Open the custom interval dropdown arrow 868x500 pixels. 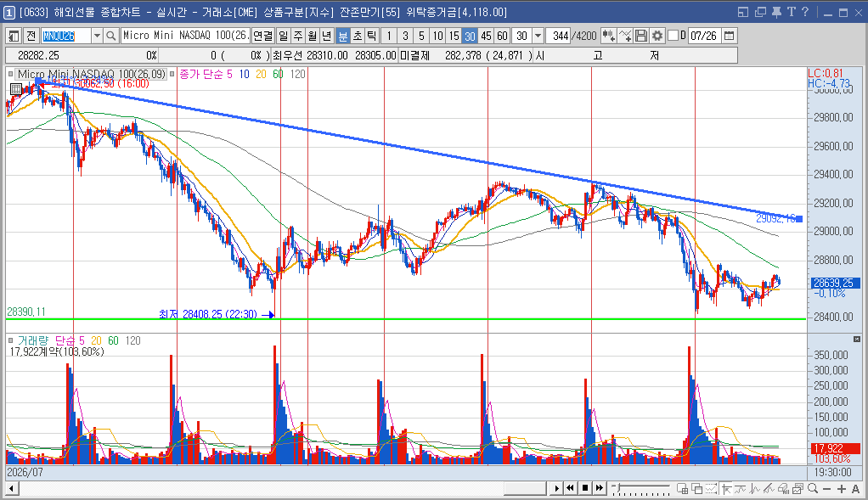pos(538,36)
